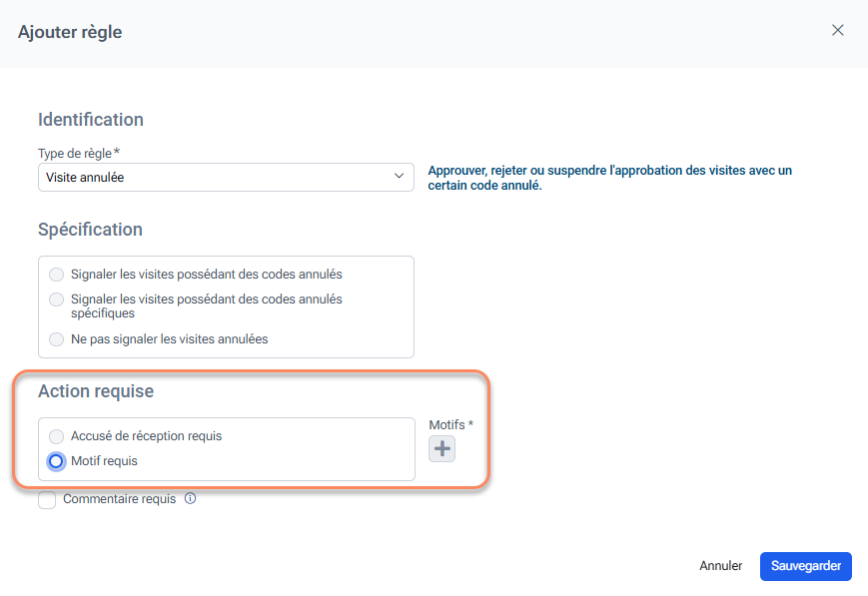
Task: Select 'Ne pas signaler les visites annulées'
Action: [57, 339]
